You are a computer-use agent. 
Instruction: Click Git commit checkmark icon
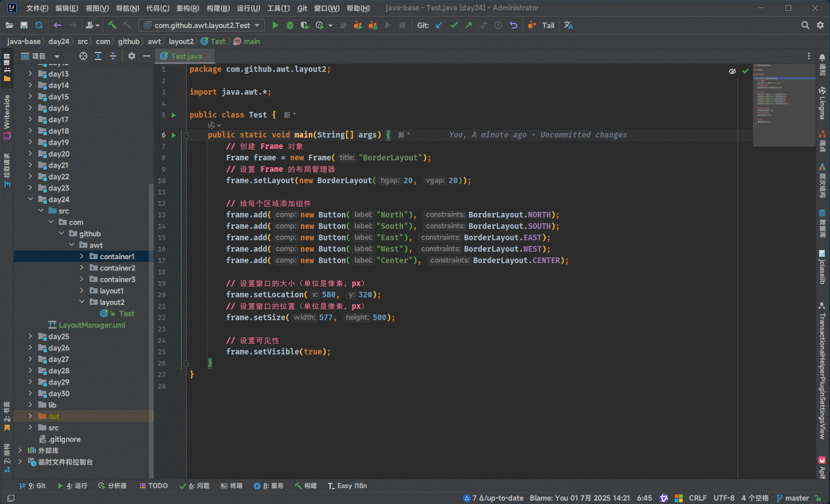pos(454,25)
